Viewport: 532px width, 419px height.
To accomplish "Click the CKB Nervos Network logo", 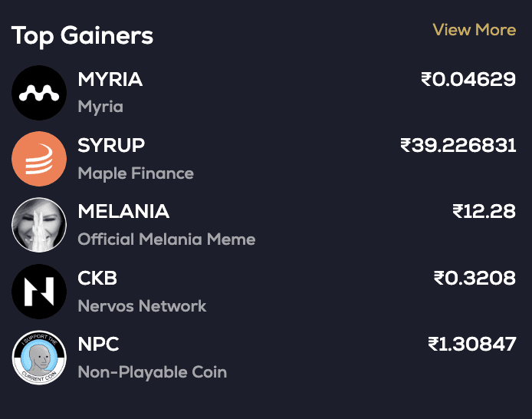I will pos(39,292).
